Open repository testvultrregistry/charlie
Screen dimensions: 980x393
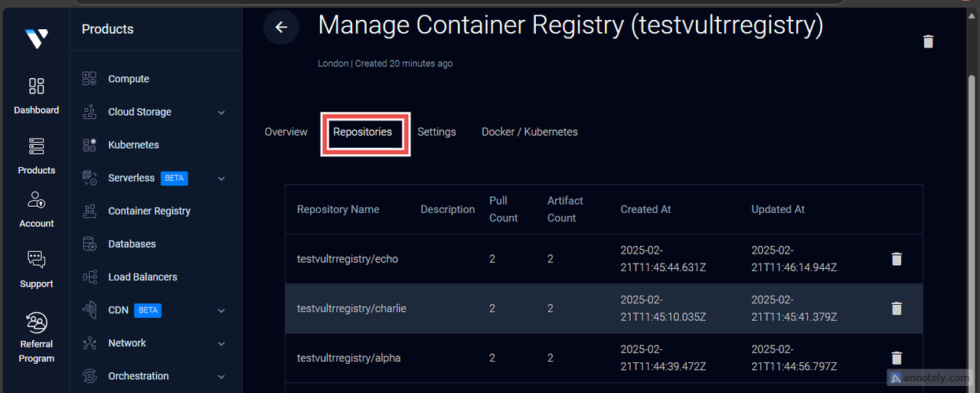(351, 308)
